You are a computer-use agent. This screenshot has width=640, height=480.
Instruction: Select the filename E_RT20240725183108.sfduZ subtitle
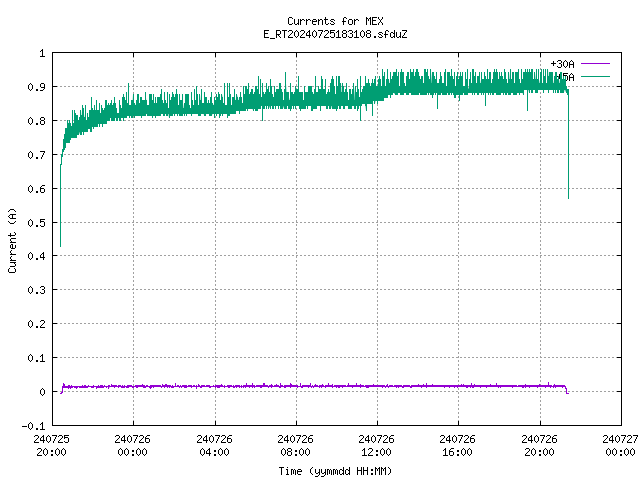click(335, 34)
